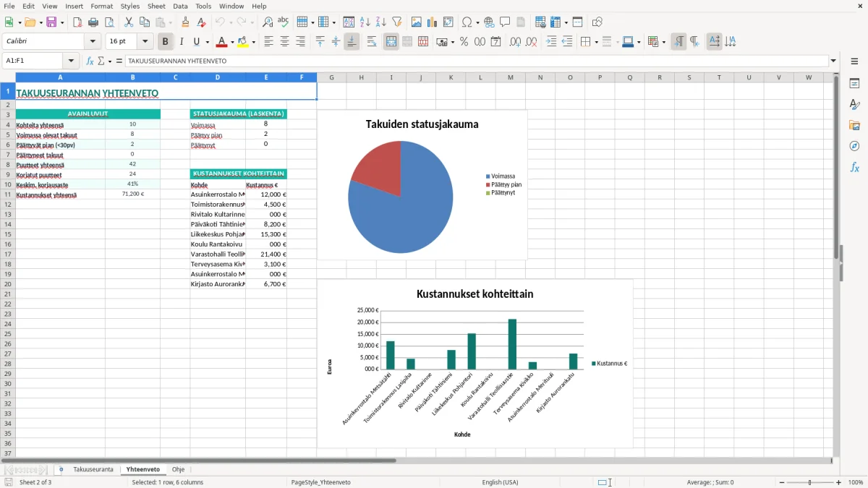Click the Define Print Area icon
This screenshot has width=868, height=488.
coord(540,22)
